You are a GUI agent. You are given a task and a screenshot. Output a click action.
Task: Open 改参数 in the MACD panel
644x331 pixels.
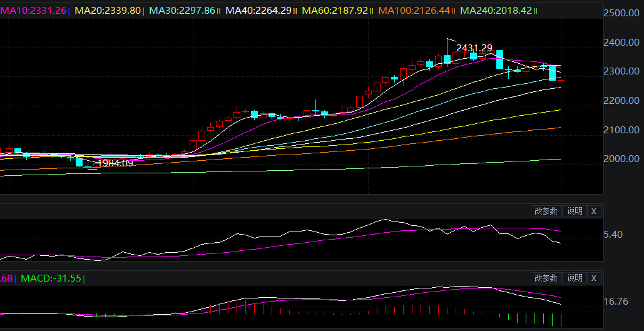(546, 278)
